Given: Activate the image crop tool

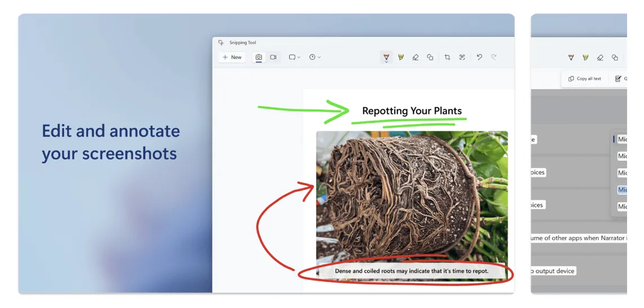Looking at the screenshot, I should (x=447, y=58).
